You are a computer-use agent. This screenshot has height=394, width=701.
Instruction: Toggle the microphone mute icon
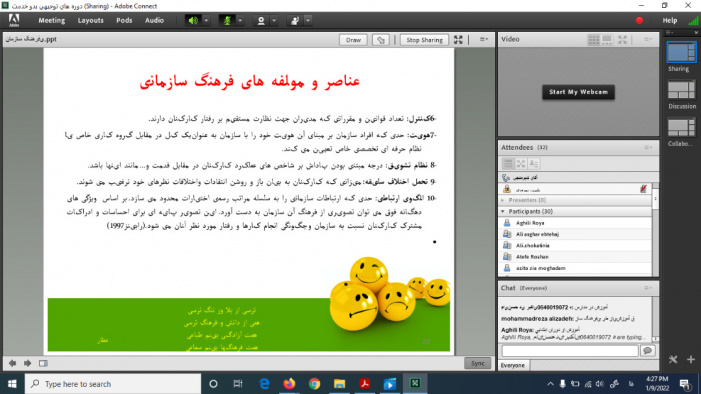[227, 21]
